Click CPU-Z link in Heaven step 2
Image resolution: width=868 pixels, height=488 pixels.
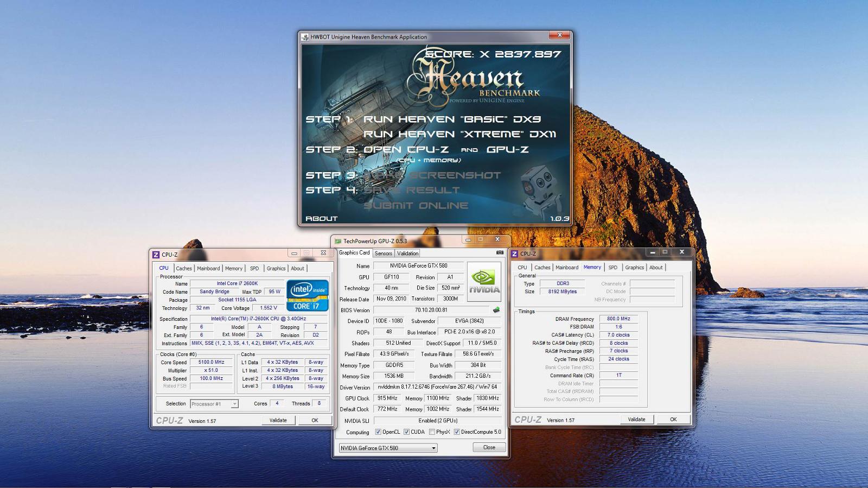(x=429, y=149)
